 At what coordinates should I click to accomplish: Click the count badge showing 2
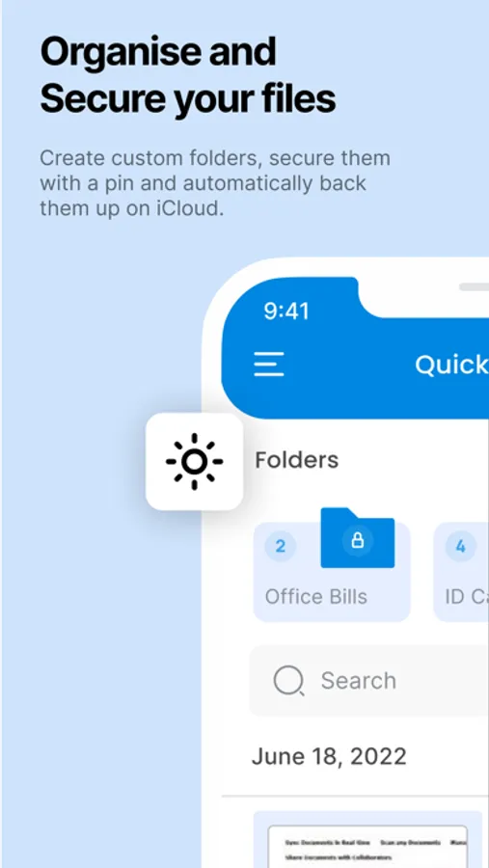coord(281,547)
